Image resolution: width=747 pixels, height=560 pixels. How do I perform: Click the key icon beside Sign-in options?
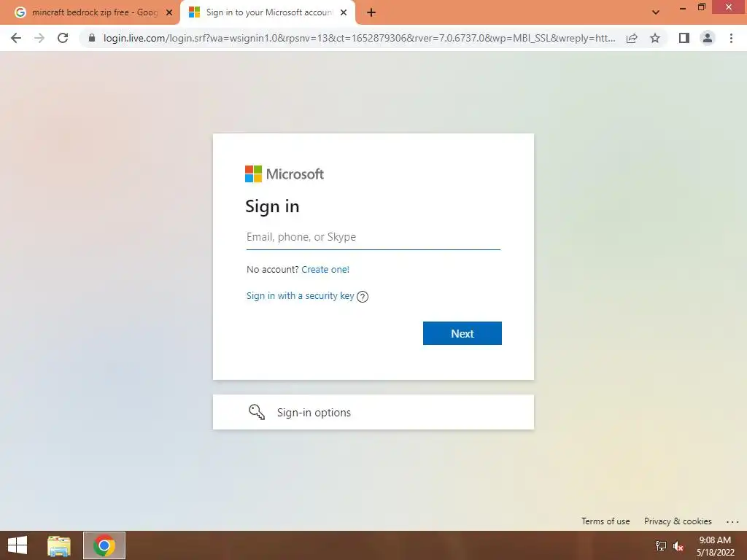tap(257, 412)
